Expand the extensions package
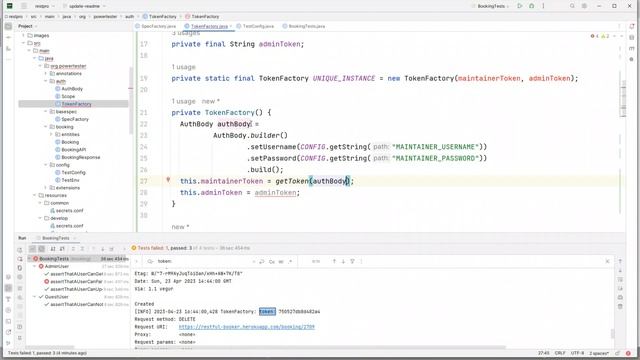The width and height of the screenshot is (640, 360). click(x=46, y=188)
